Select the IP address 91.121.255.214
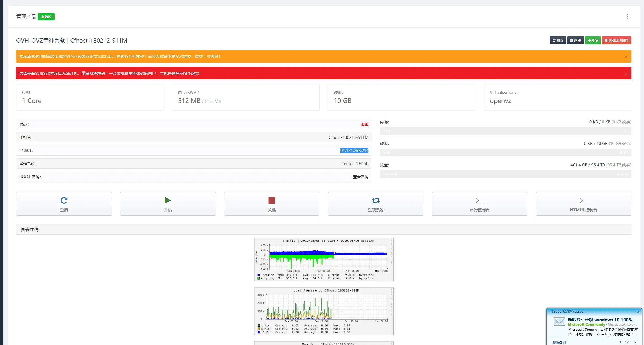This screenshot has width=644, height=345. click(x=354, y=151)
